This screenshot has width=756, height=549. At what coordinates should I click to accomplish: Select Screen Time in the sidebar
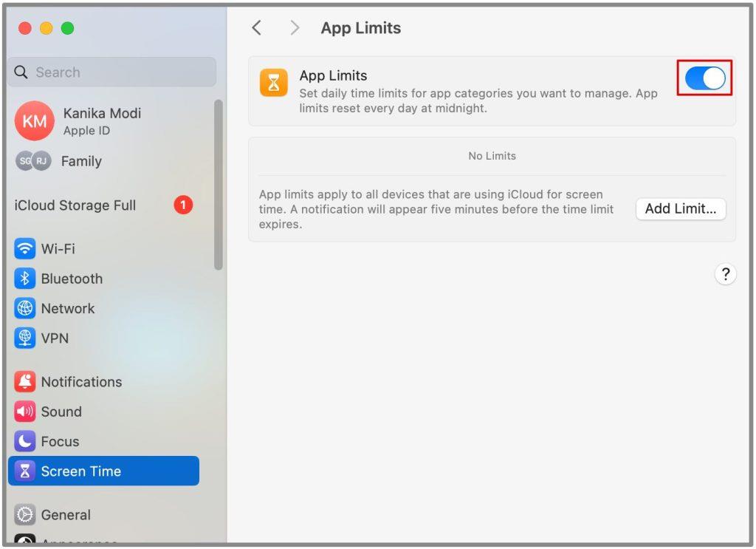[103, 471]
